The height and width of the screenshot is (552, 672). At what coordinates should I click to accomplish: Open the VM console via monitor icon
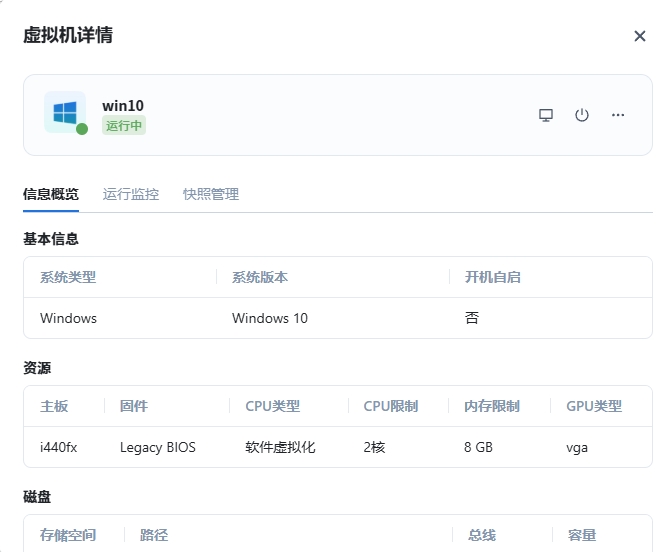[546, 115]
